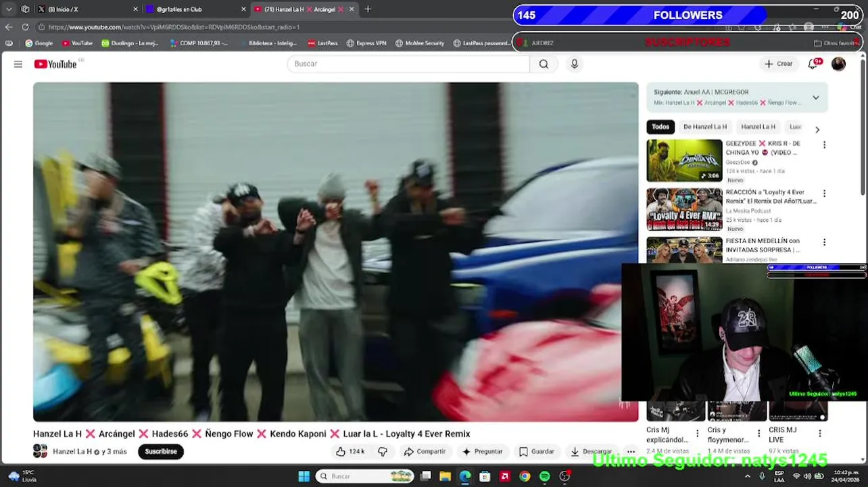Open Task View from the taskbar
This screenshot has width=868, height=487.
pos(426,477)
